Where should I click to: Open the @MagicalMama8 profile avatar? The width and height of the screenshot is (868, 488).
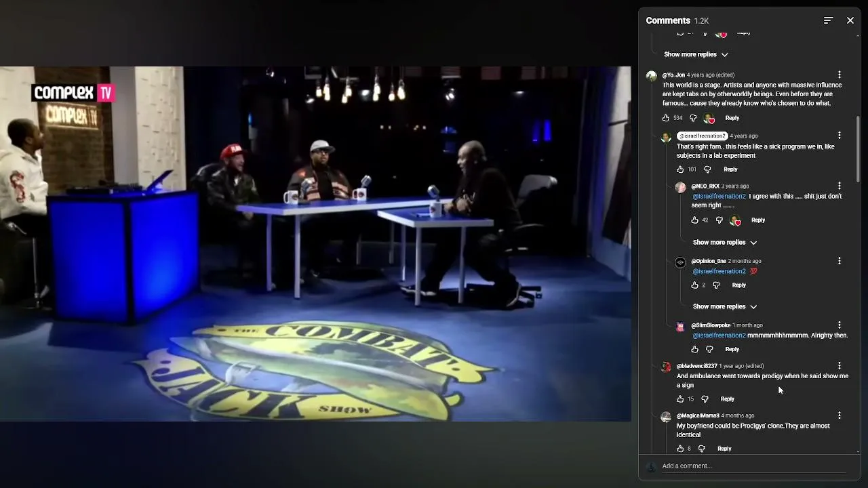coord(666,418)
